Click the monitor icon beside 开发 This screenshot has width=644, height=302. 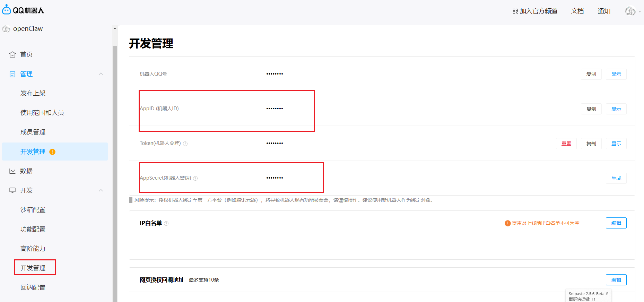tap(12, 190)
